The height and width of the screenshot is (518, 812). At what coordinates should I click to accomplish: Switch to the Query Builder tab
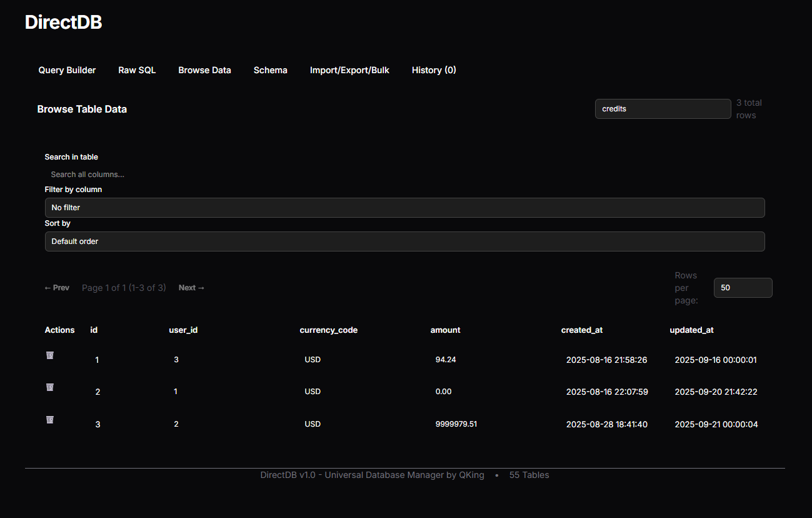click(67, 70)
